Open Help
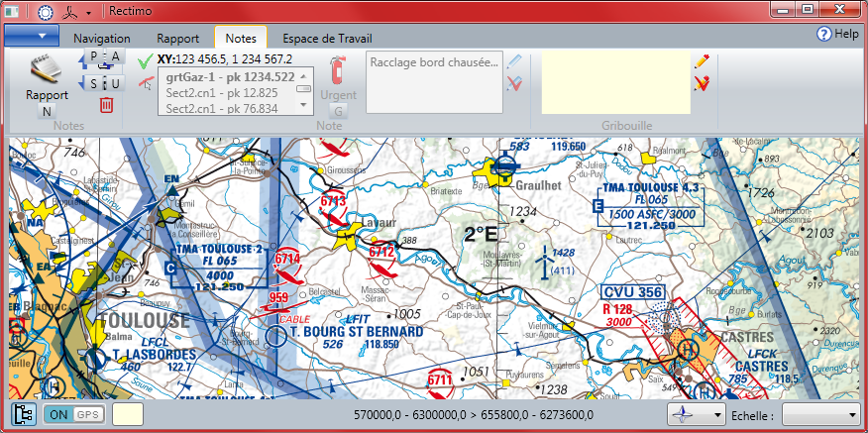Screen dimensions: 868x433 [838, 34]
